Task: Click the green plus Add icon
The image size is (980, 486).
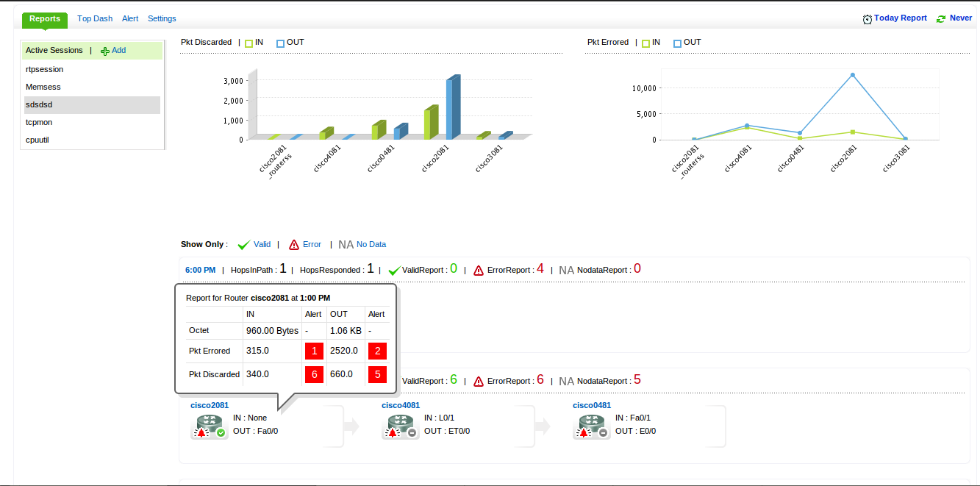Action: click(x=105, y=51)
